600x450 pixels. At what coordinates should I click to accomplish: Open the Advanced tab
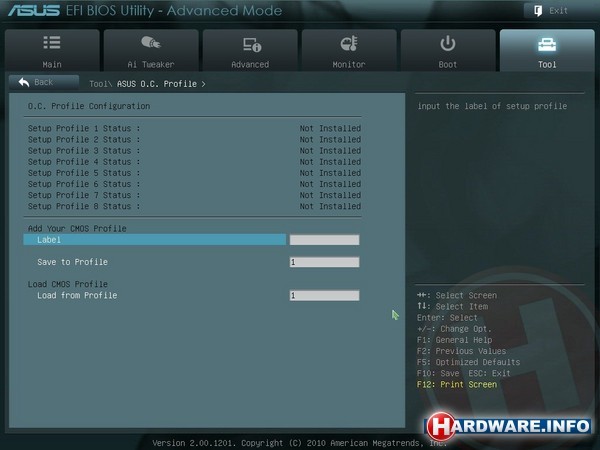coord(250,51)
